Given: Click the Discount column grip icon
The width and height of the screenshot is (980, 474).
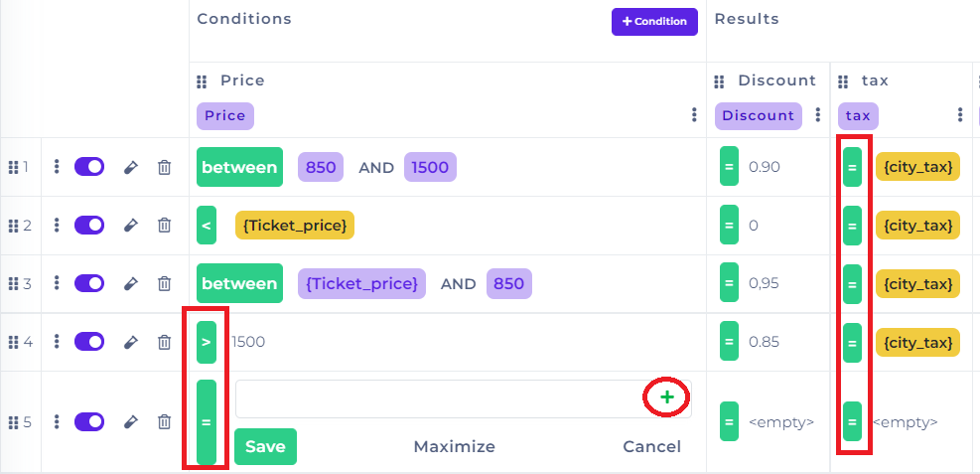Looking at the screenshot, I should [721, 81].
